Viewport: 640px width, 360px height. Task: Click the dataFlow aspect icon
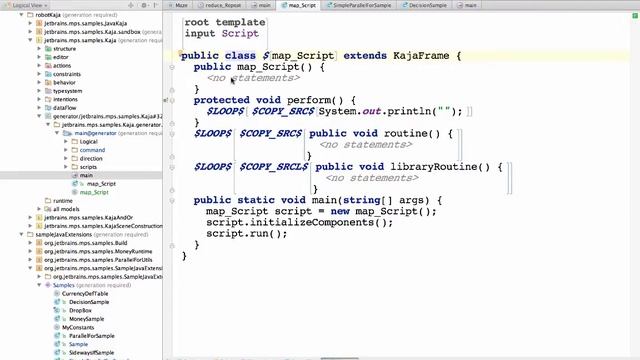[48, 108]
